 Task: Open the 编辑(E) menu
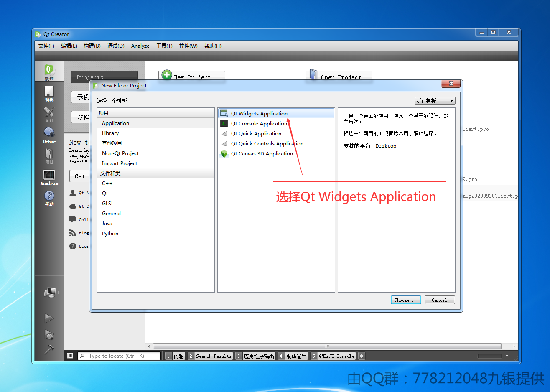[x=69, y=46]
